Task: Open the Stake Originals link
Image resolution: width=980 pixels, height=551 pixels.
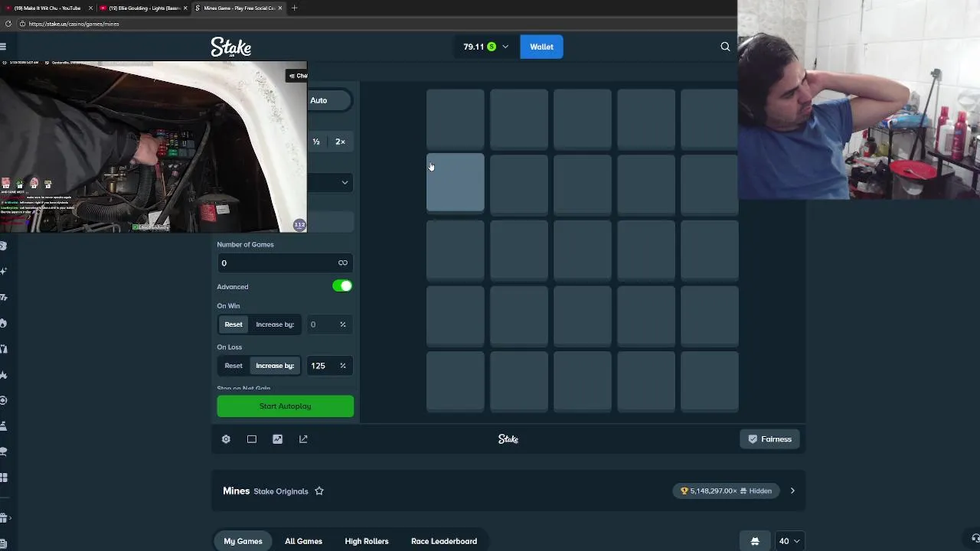Action: (x=281, y=491)
